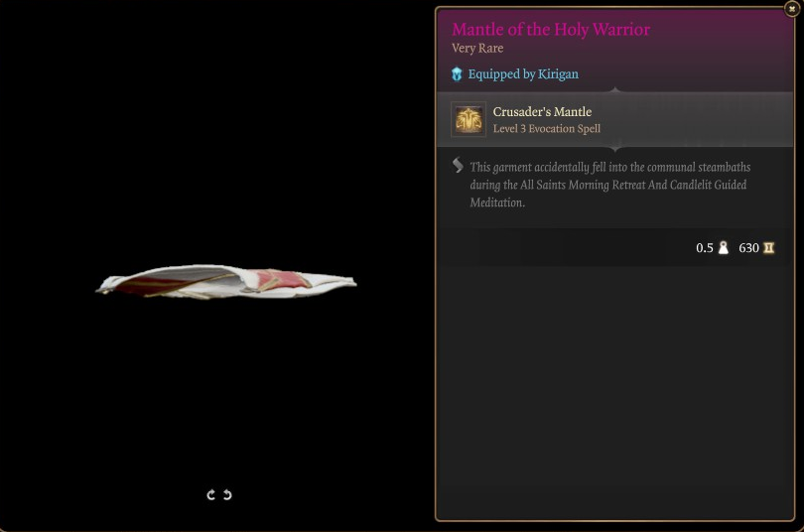Click the Level 3 Evocation Spell subtitle
The height and width of the screenshot is (532, 804).
click(547, 129)
